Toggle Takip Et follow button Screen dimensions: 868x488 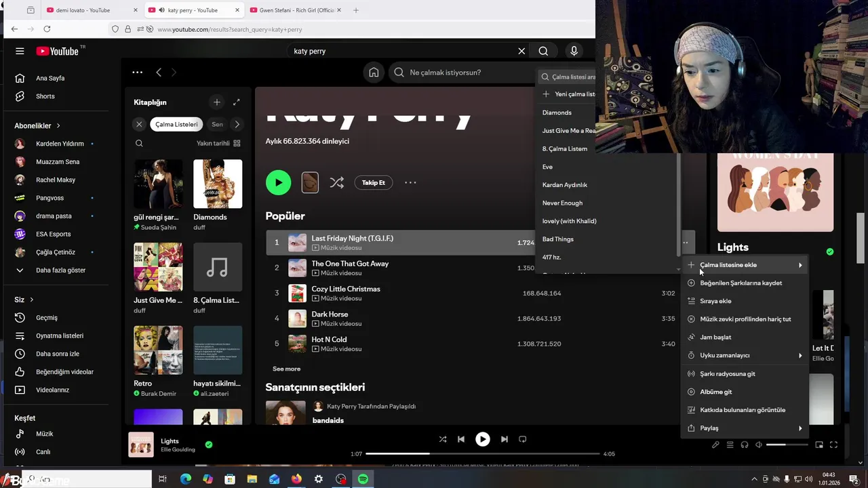click(x=373, y=182)
